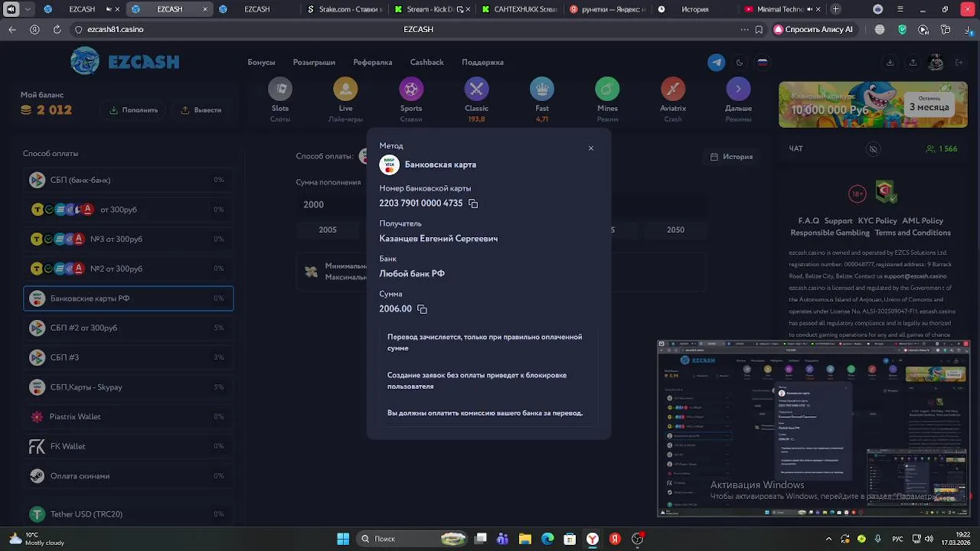The image size is (980, 551).
Task: Switch to the Stake.com browser tab
Action: [344, 9]
